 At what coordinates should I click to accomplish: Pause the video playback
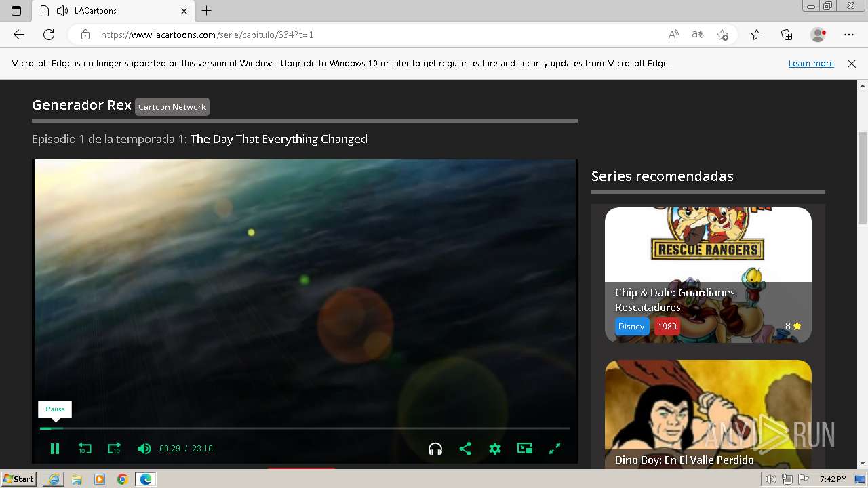[x=55, y=449]
